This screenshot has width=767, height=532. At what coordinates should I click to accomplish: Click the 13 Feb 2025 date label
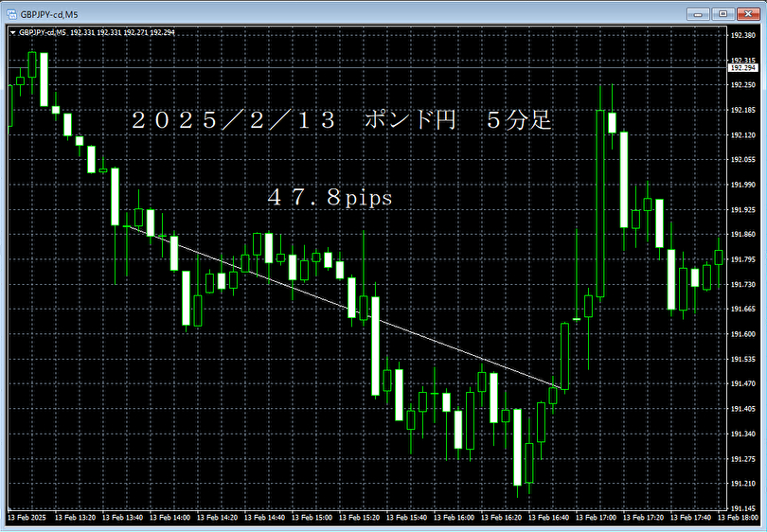point(27,519)
